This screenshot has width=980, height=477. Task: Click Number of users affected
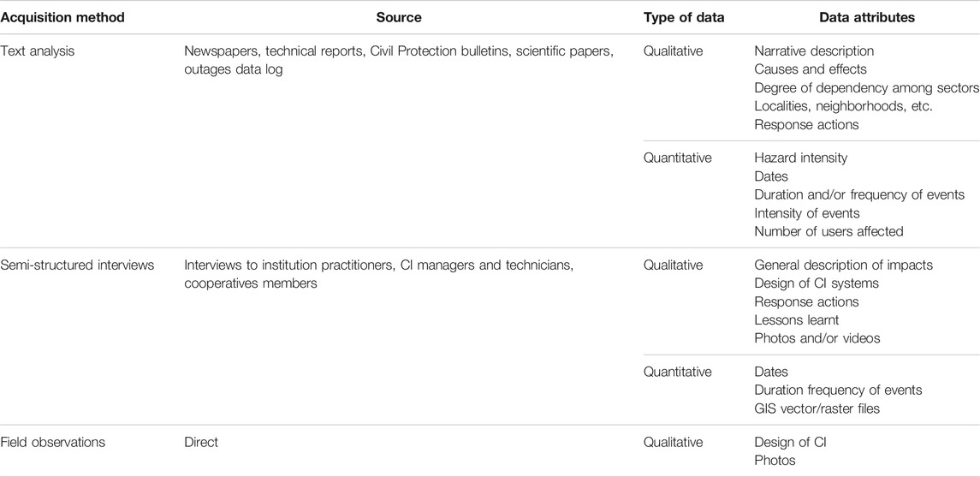click(x=829, y=231)
